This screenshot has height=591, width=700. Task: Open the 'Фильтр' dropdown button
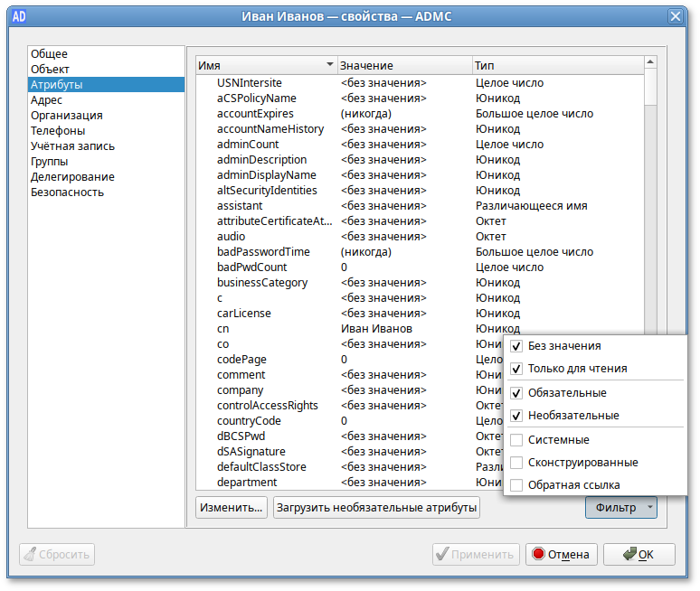[620, 508]
